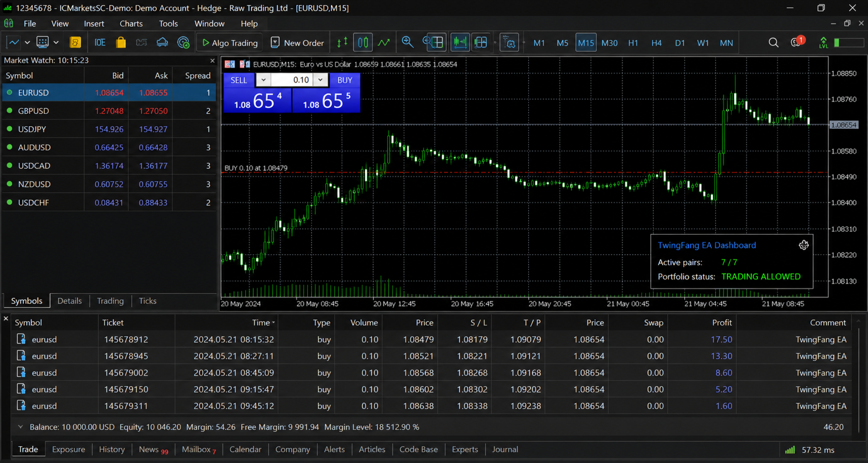This screenshot has height=463, width=868.
Task: Open the Charts menu
Action: pyautogui.click(x=131, y=24)
